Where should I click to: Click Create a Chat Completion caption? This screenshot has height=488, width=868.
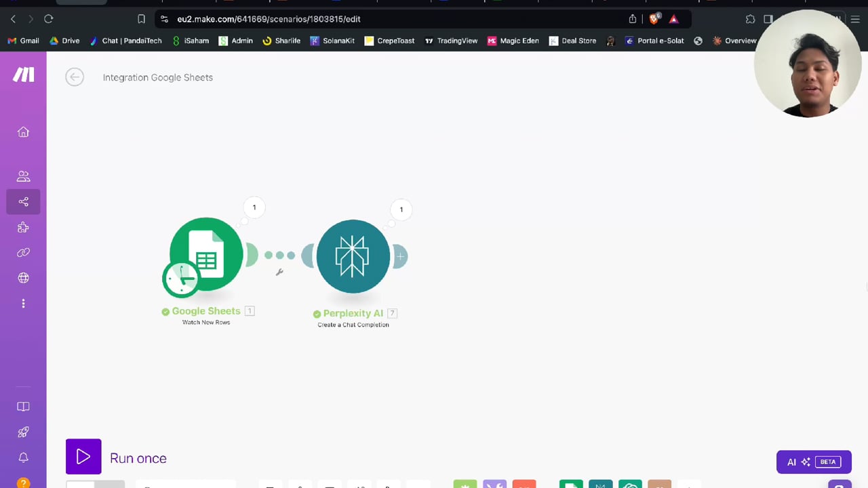(x=353, y=325)
